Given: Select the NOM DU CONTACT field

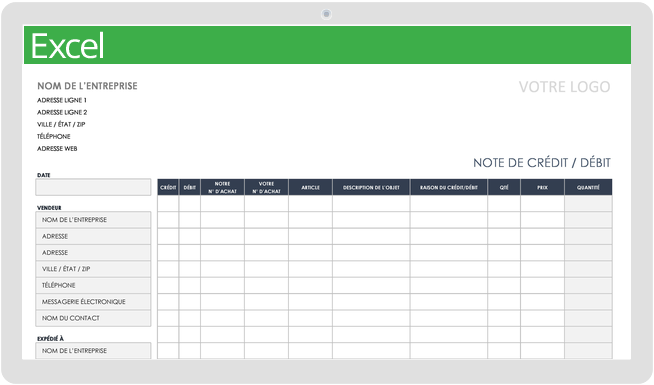Looking at the screenshot, I should (x=93, y=318).
